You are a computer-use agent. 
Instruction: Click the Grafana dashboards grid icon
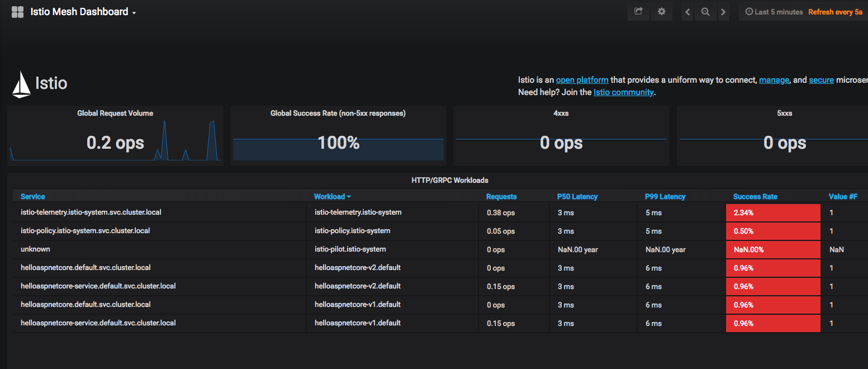click(17, 12)
